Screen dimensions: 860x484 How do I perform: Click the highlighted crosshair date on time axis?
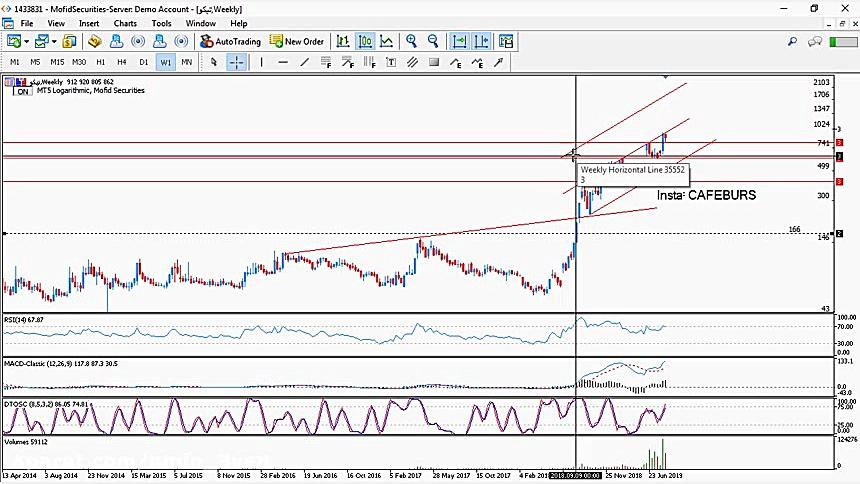576,476
